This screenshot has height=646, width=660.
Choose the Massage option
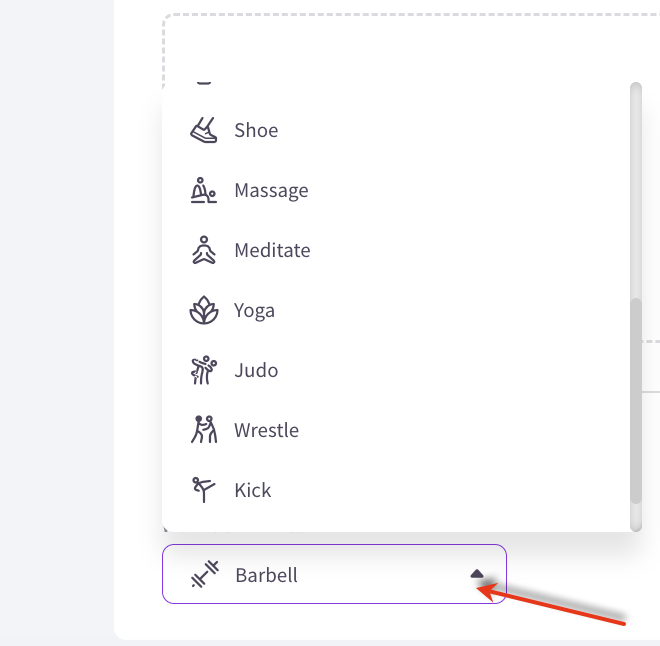pyautogui.click(x=396, y=190)
